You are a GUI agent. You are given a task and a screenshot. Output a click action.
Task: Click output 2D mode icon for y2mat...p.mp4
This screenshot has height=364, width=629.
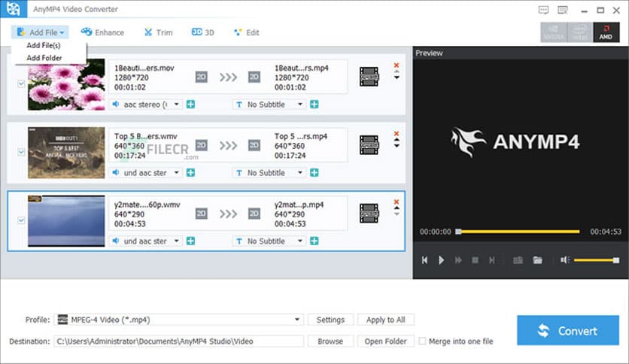pyautogui.click(x=254, y=214)
